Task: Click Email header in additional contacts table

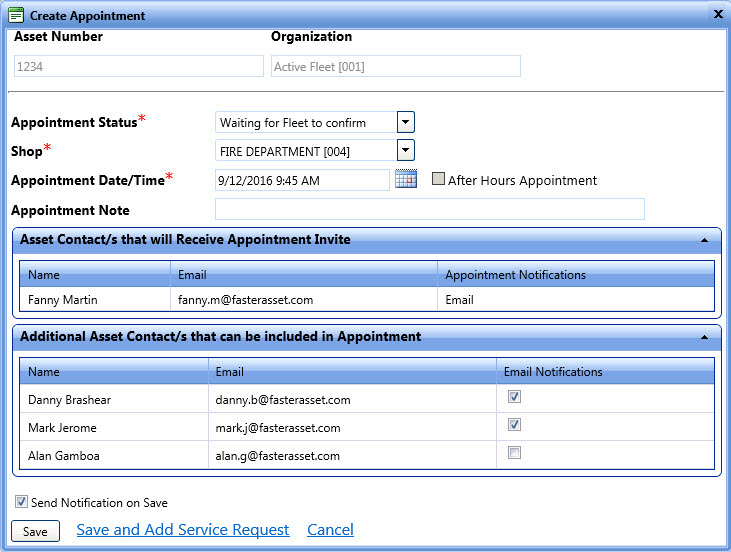Action: pos(352,371)
